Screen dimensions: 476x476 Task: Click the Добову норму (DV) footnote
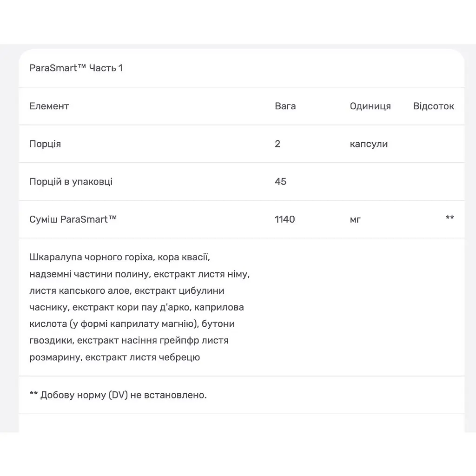click(x=118, y=395)
